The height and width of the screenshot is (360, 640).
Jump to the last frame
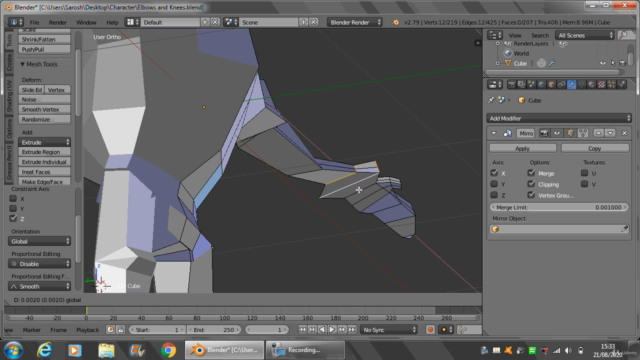click(352, 329)
